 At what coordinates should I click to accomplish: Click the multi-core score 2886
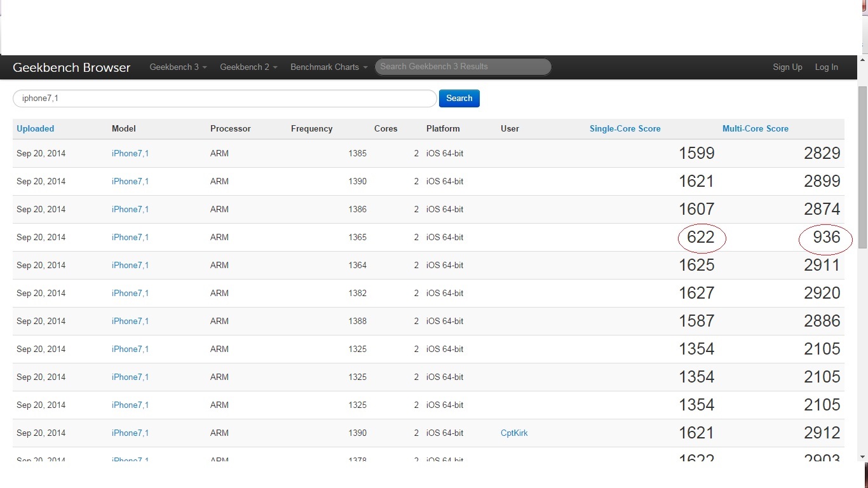coord(822,321)
